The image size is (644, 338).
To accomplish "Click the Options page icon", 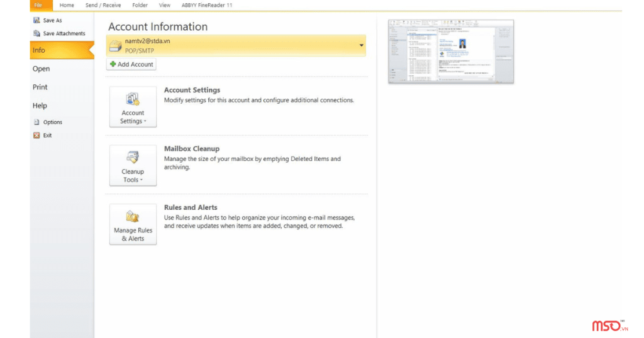I will click(x=36, y=122).
